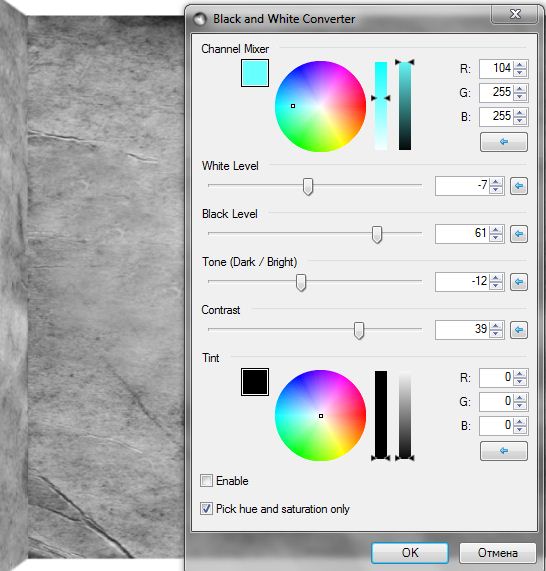Click the Tint G value field
The height and width of the screenshot is (571, 546).
point(496,402)
